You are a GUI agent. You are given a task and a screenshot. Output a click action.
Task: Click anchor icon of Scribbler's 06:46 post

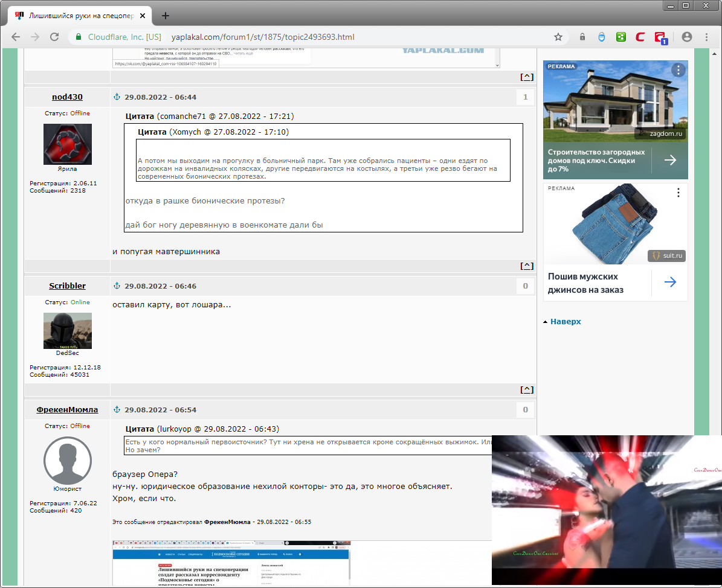(117, 286)
